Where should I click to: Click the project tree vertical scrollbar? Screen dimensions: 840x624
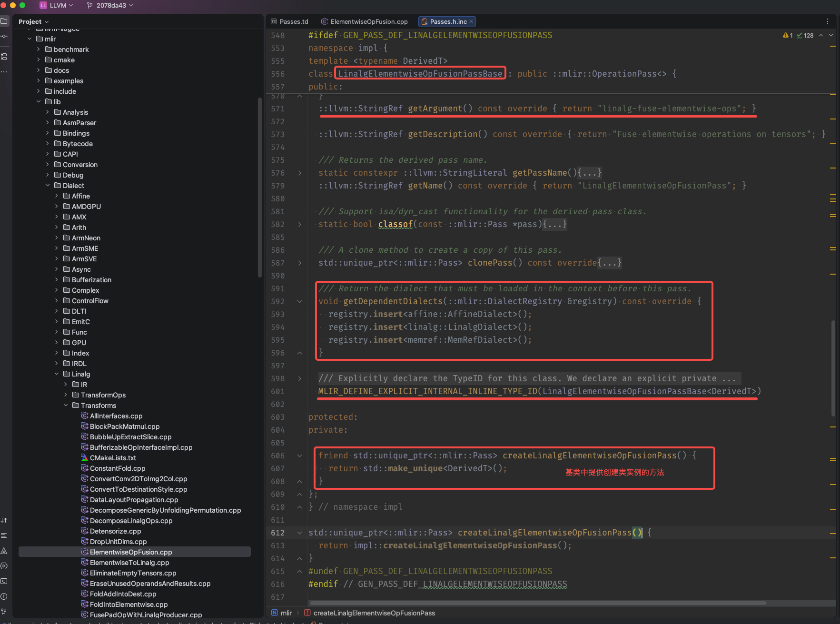tap(260, 187)
